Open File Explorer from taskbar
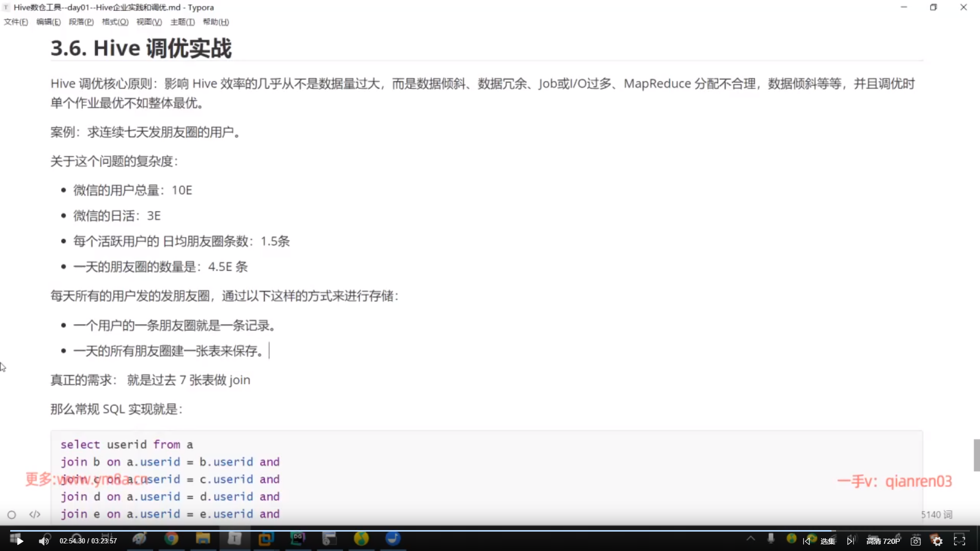This screenshot has width=980, height=551. 203,539
